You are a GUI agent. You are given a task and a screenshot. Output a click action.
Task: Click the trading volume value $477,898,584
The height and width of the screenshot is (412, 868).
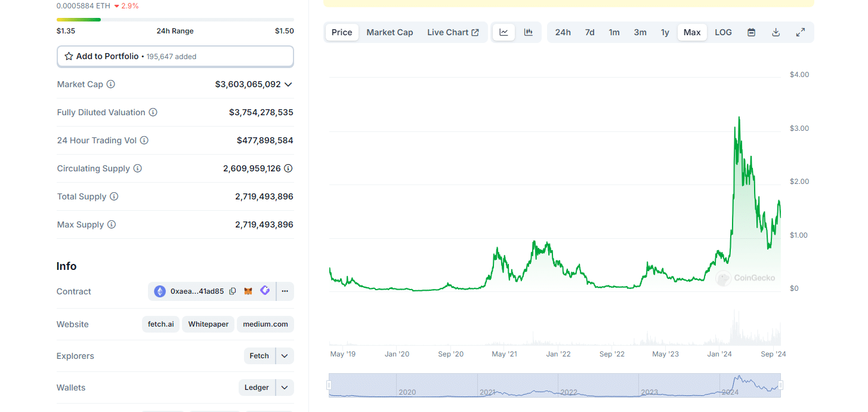265,140
